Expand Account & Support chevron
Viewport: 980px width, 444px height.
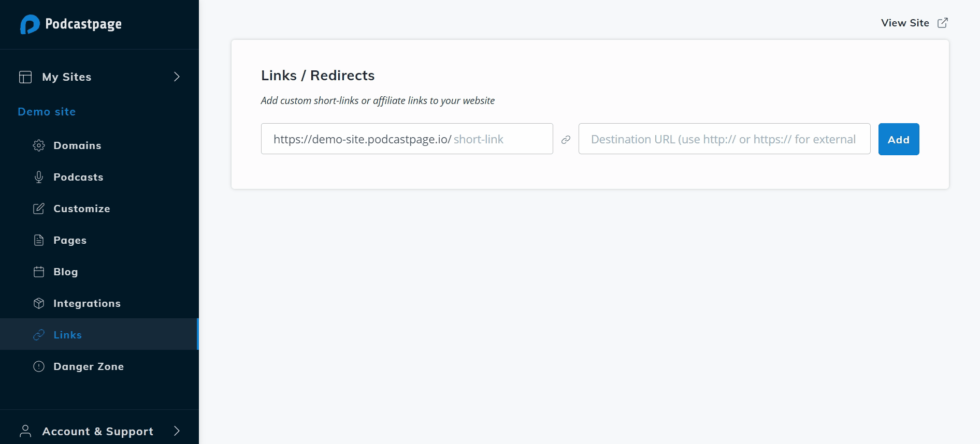click(177, 431)
